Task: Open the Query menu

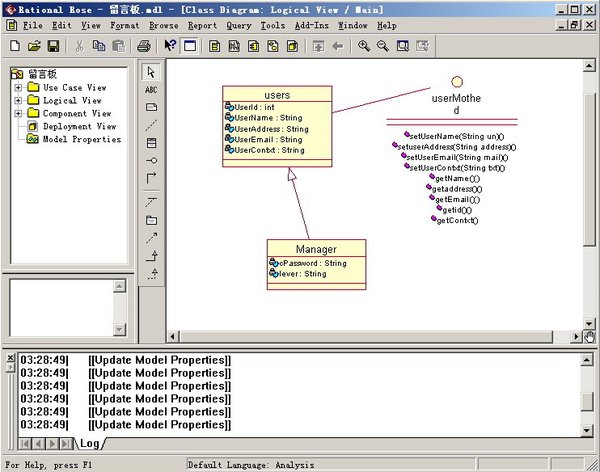Action: (239, 26)
